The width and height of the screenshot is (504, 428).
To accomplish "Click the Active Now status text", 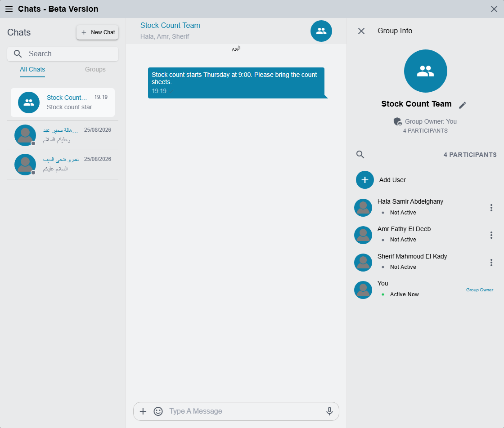I will (x=405, y=294).
